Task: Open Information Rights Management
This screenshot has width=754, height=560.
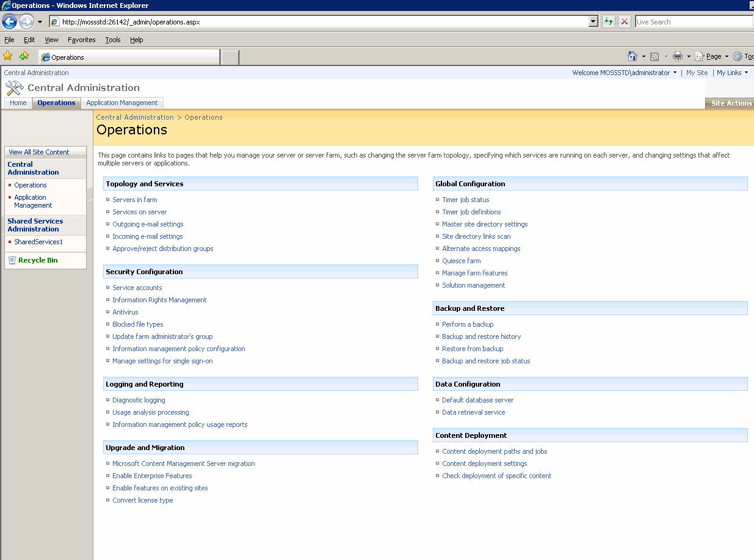Action: click(x=159, y=300)
